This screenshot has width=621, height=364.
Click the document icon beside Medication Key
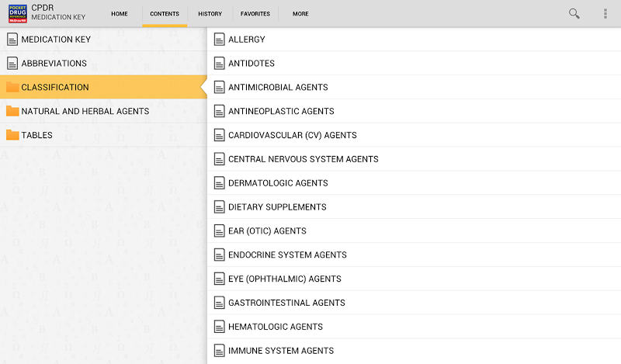pyautogui.click(x=12, y=39)
